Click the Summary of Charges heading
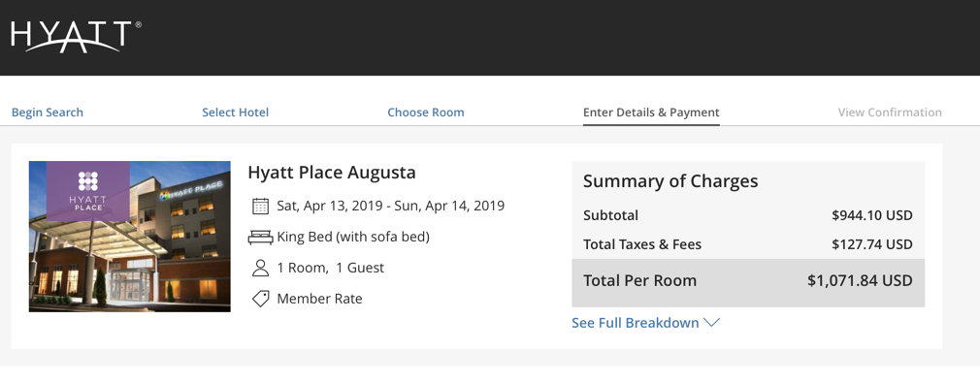Viewport: 980px width, 384px height. point(670,181)
